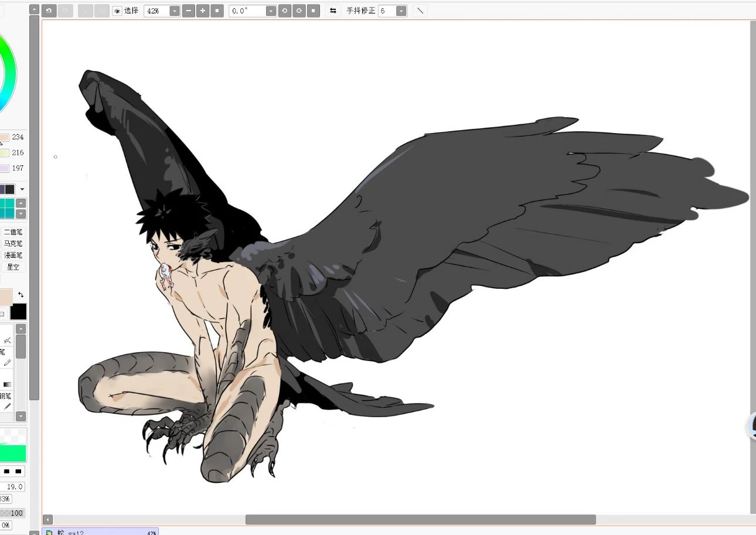Open the 手抖修正 stabilizer dropdown
This screenshot has height=535, width=756.
[x=401, y=11]
